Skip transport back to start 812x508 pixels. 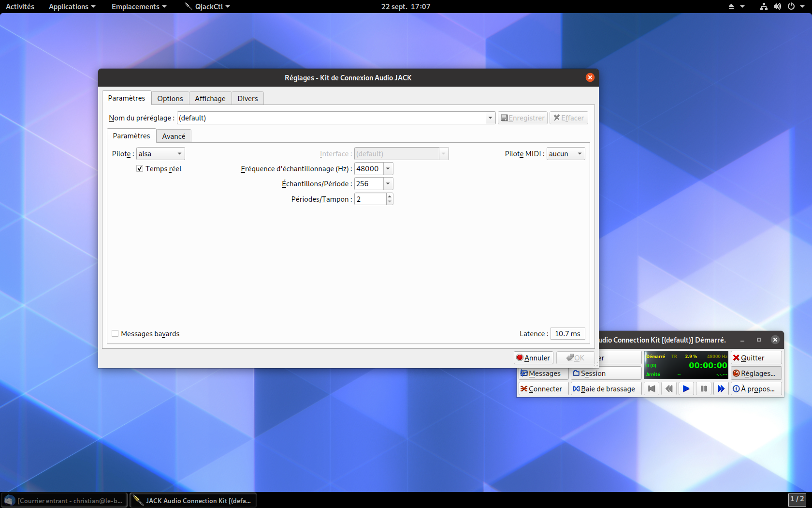coord(652,388)
